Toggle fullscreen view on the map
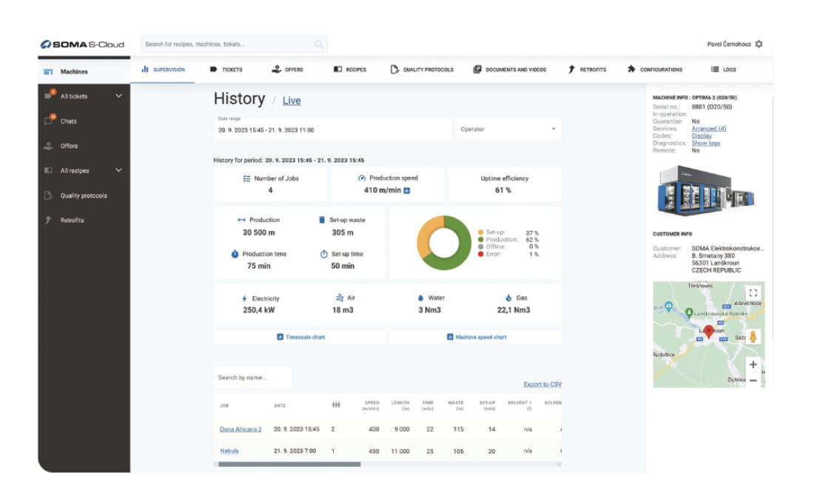The width and height of the screenshot is (814, 504). click(753, 293)
